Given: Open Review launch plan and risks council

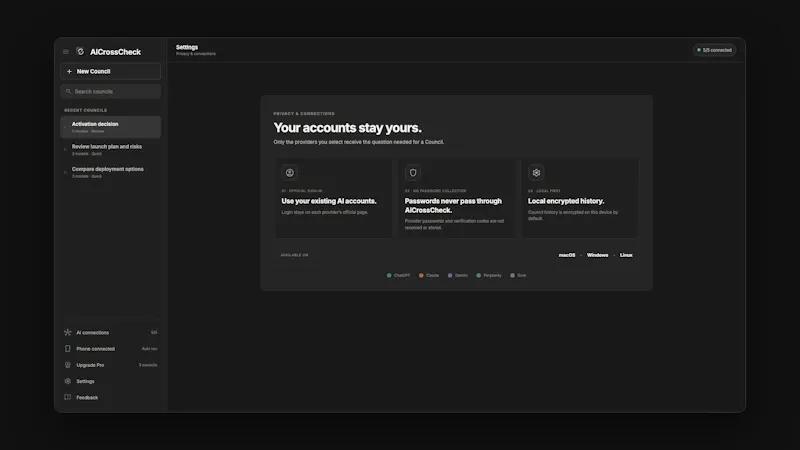Looking at the screenshot, I should tap(111, 149).
